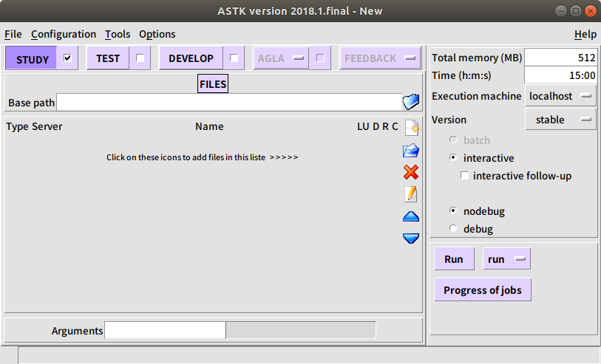The image size is (601, 364).
Task: Open the Version stable dropdown
Action: pos(560,120)
